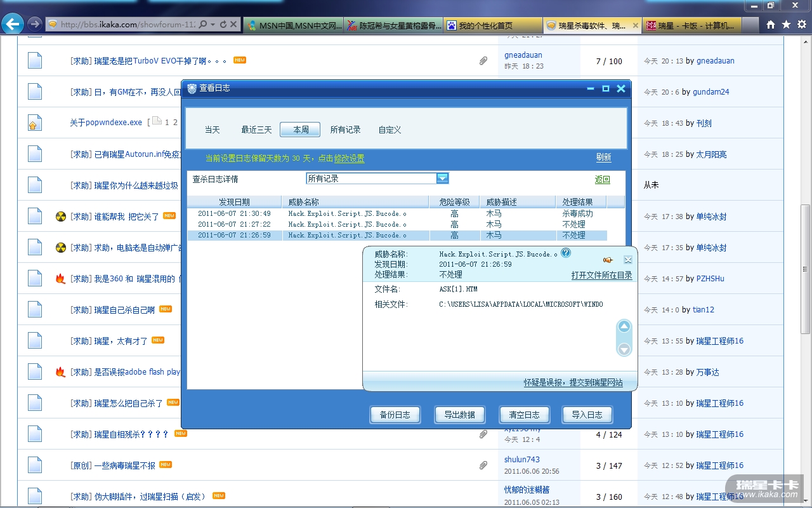Sort by the 发现日期 column header
The height and width of the screenshot is (508, 812).
[x=234, y=202]
